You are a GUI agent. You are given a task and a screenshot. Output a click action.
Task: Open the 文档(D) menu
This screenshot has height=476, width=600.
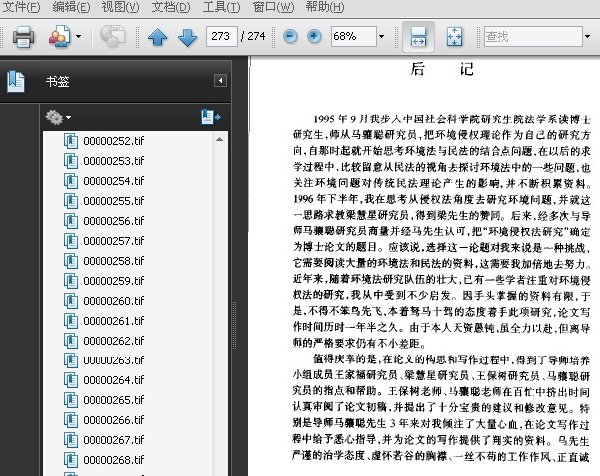(171, 7)
